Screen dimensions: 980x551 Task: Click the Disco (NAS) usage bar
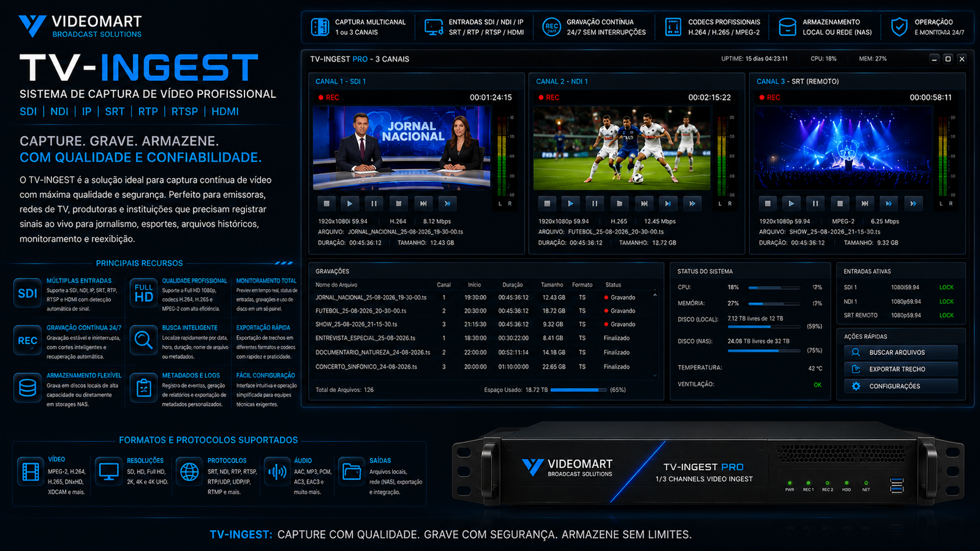[x=764, y=351]
